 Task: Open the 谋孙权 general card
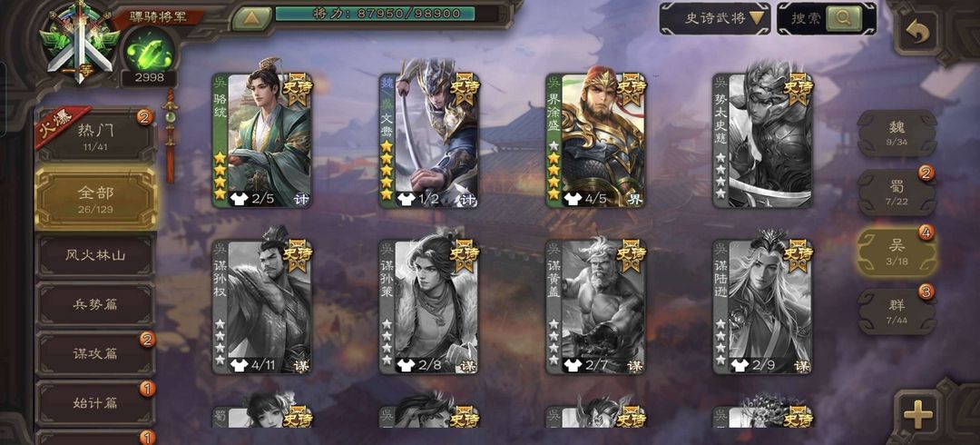(262, 307)
